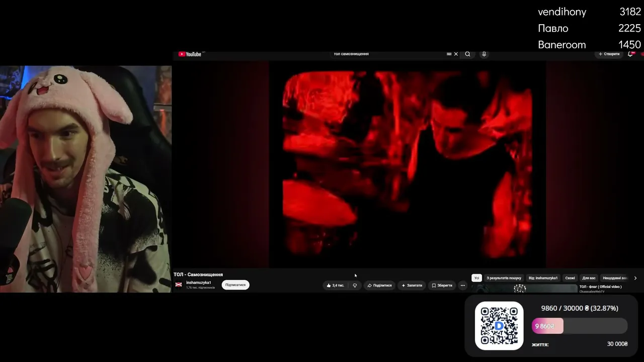Click the video title 'ТОЛ - Самознищення'
The image size is (644, 362).
[198, 275]
